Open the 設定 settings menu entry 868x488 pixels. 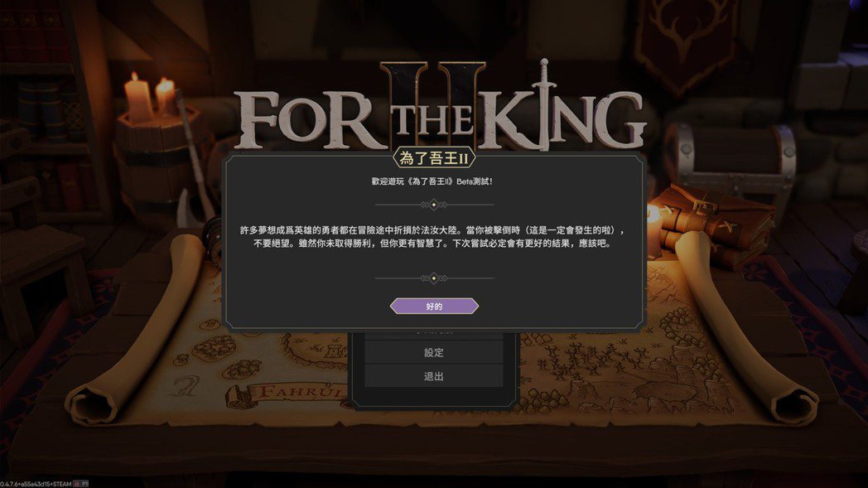point(434,352)
